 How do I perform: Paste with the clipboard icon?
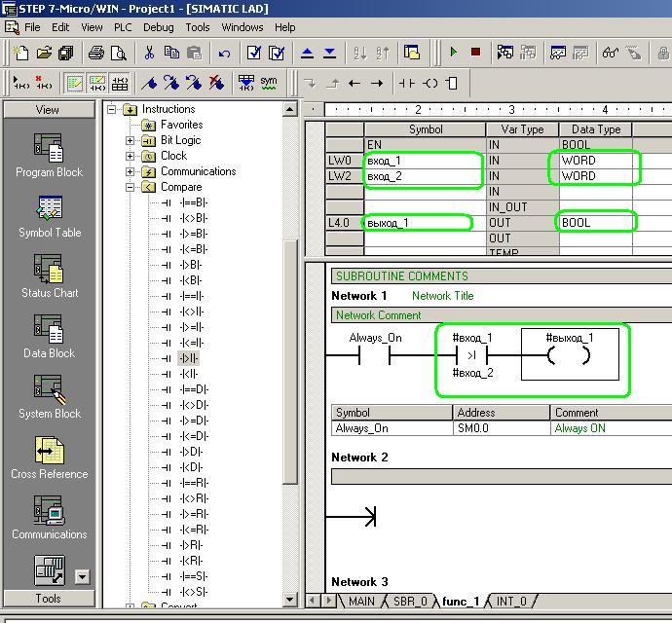pyautogui.click(x=194, y=53)
